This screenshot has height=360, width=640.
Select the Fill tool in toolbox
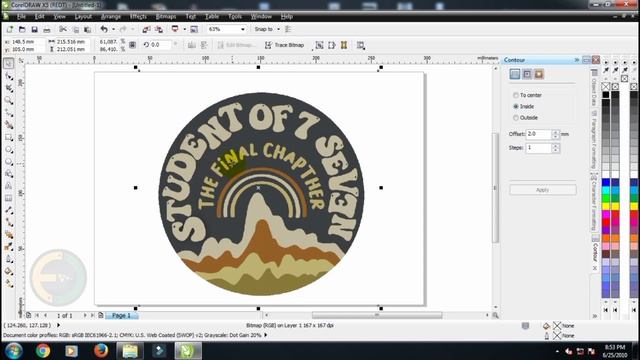[x=9, y=271]
